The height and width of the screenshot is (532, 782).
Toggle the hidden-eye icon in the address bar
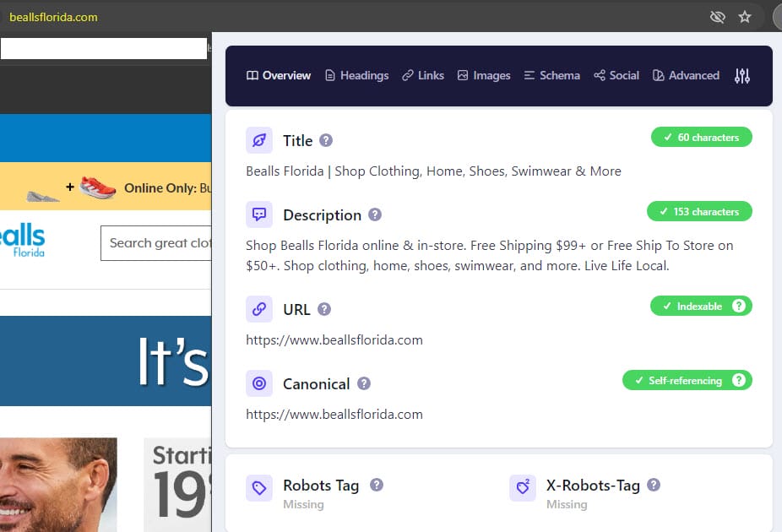pos(718,16)
